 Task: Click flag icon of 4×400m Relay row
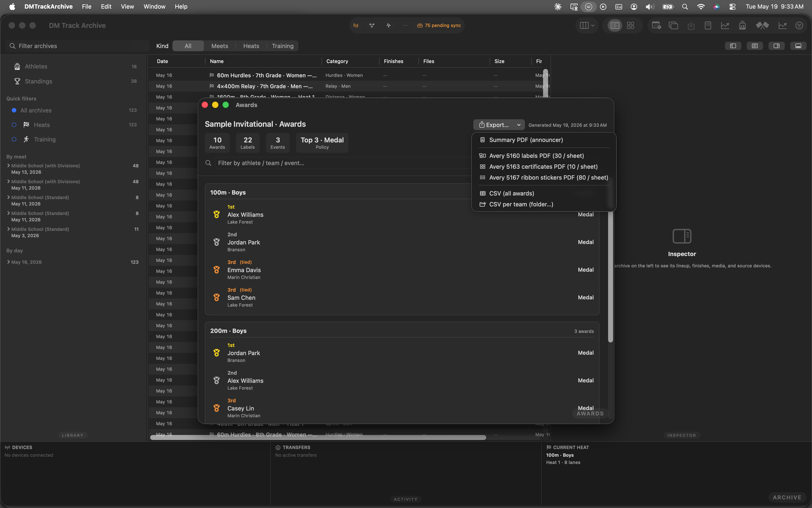(x=212, y=86)
